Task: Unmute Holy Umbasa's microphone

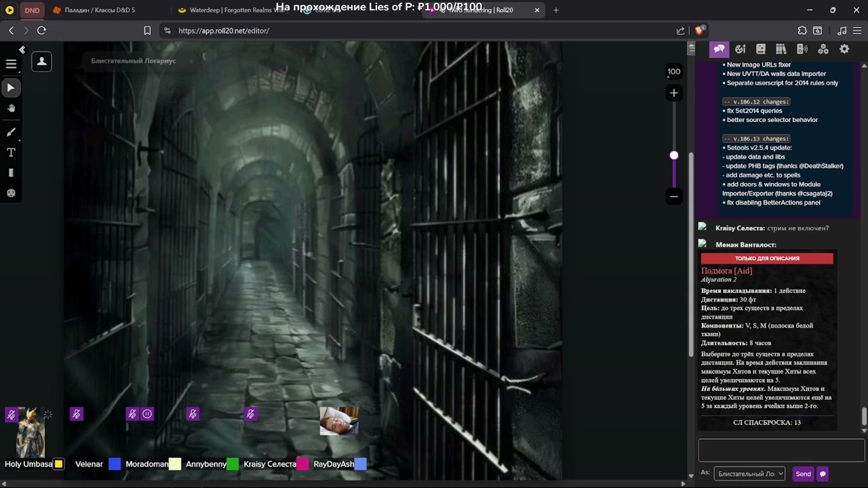Action: point(12,414)
